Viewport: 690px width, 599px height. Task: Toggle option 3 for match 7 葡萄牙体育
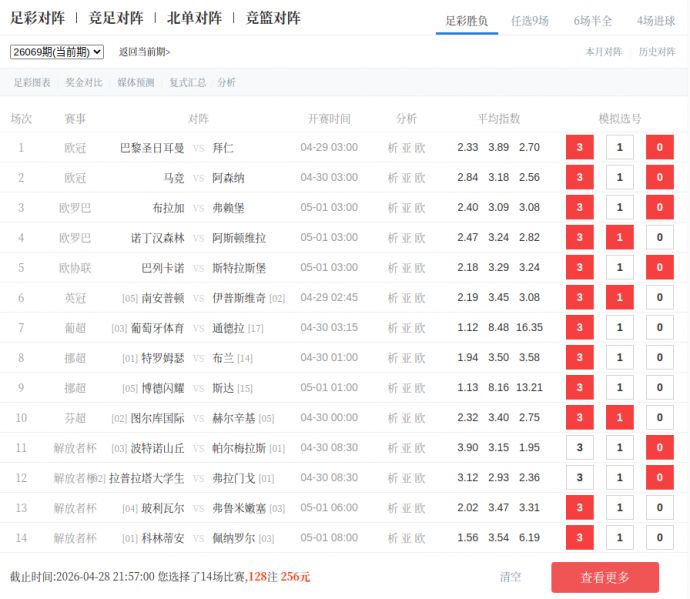pos(580,327)
